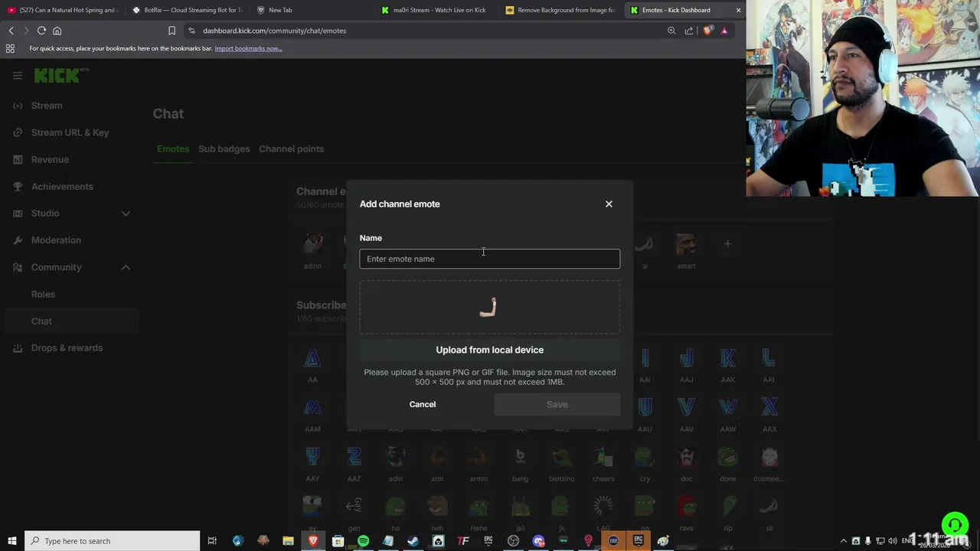Open Achievements in the sidebar
The width and height of the screenshot is (980, 551).
(x=62, y=187)
